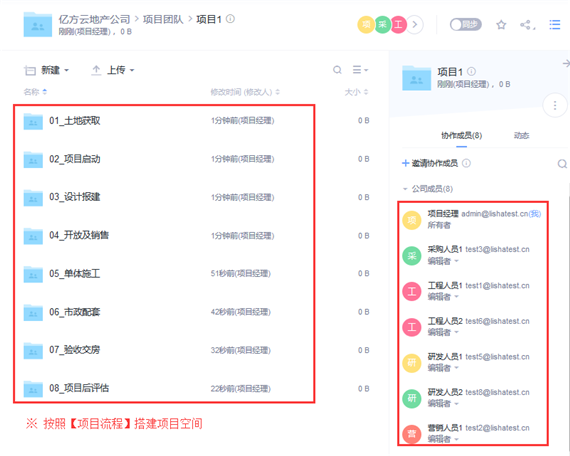This screenshot has height=456, width=570.
Task: Change role dropdown for 工程人员2
Action: click(x=443, y=332)
